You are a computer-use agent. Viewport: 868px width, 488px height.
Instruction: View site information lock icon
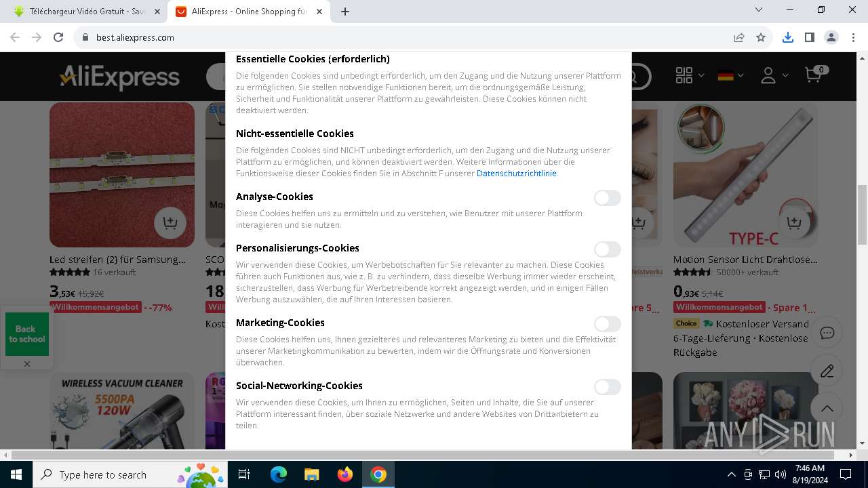pos(85,37)
